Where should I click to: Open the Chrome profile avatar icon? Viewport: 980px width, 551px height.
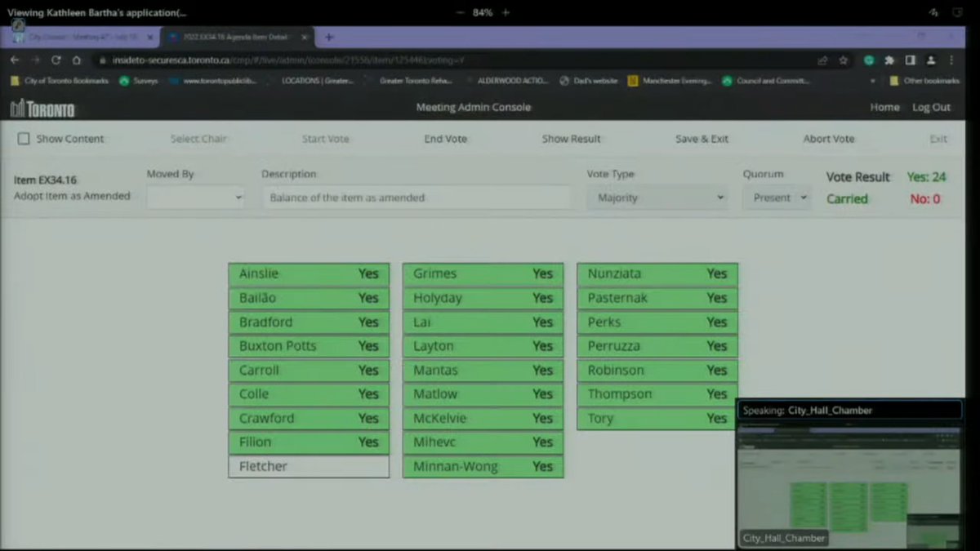931,60
